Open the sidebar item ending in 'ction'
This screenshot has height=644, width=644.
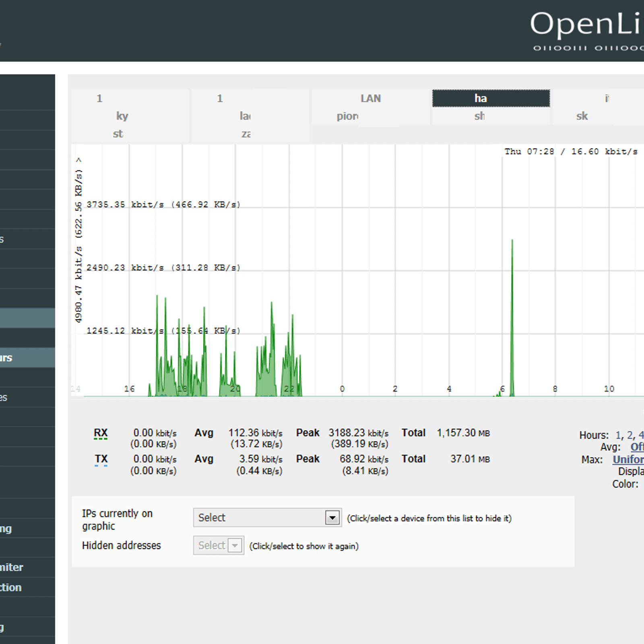point(27,587)
